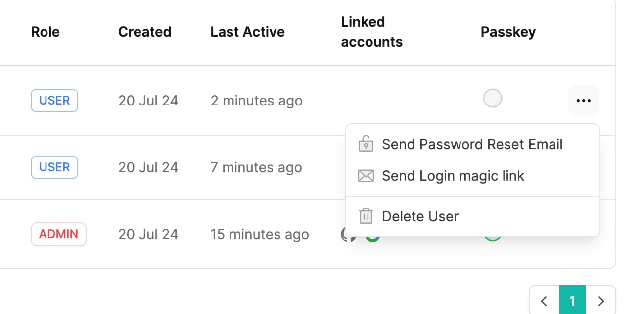This screenshot has height=314, width=644.
Task: Click the Created column header
Action: point(144,32)
